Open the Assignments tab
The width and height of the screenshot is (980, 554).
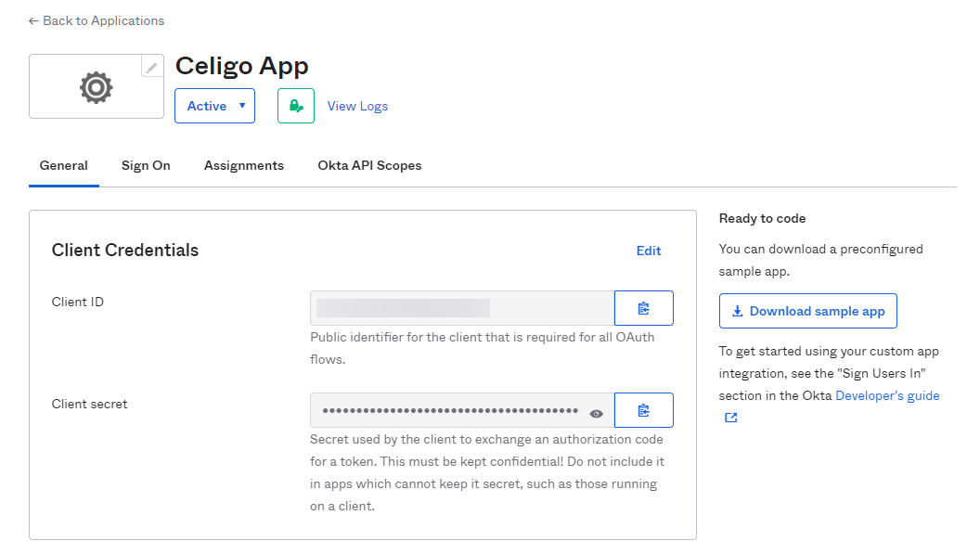pyautogui.click(x=244, y=166)
